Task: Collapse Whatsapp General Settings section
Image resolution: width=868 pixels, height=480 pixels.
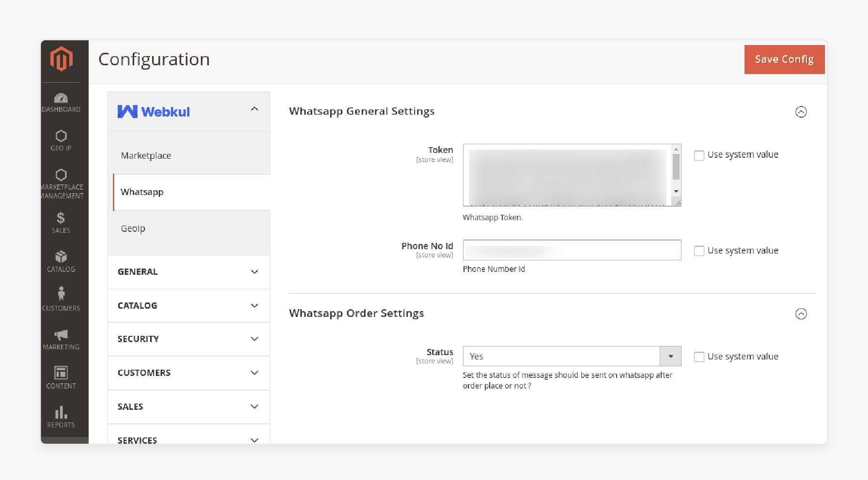Action: [x=801, y=112]
